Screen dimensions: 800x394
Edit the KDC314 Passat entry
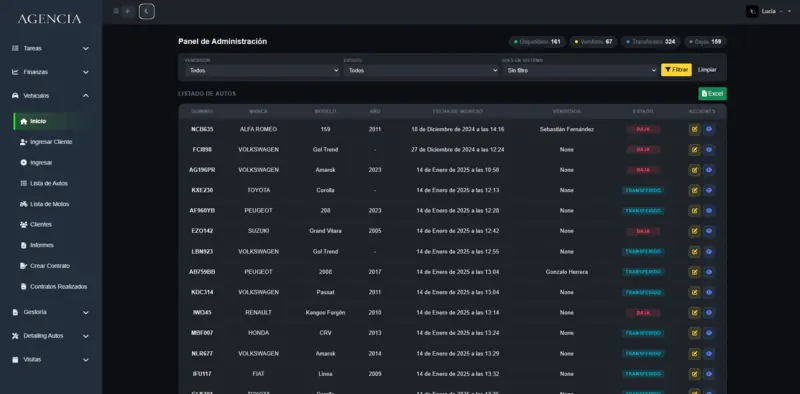tap(694, 292)
